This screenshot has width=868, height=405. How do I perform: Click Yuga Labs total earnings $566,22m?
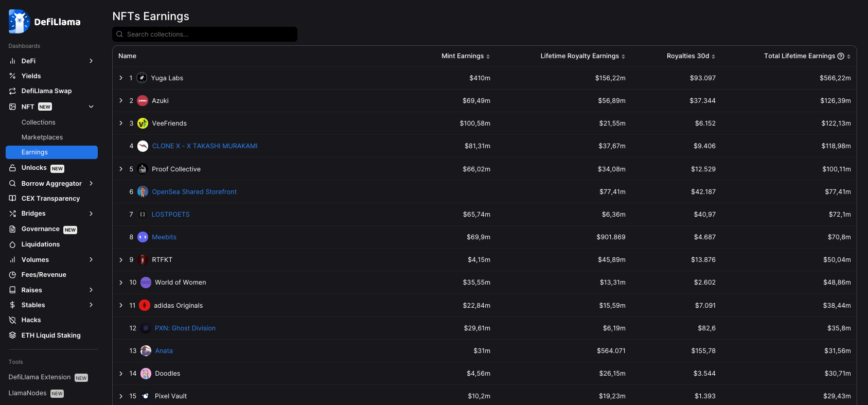coord(835,78)
